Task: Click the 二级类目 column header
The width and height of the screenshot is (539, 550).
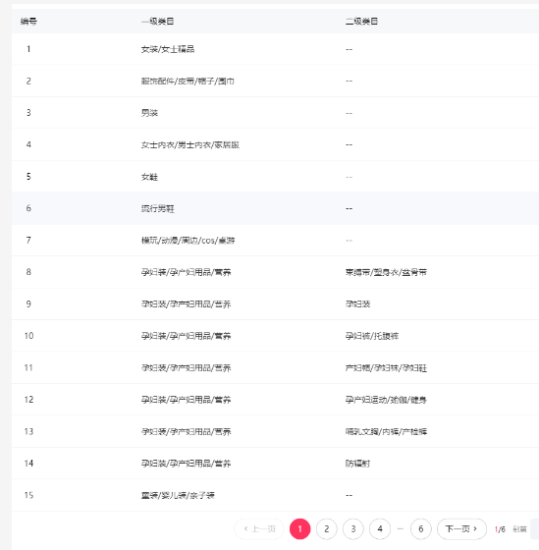Action: tap(362, 21)
